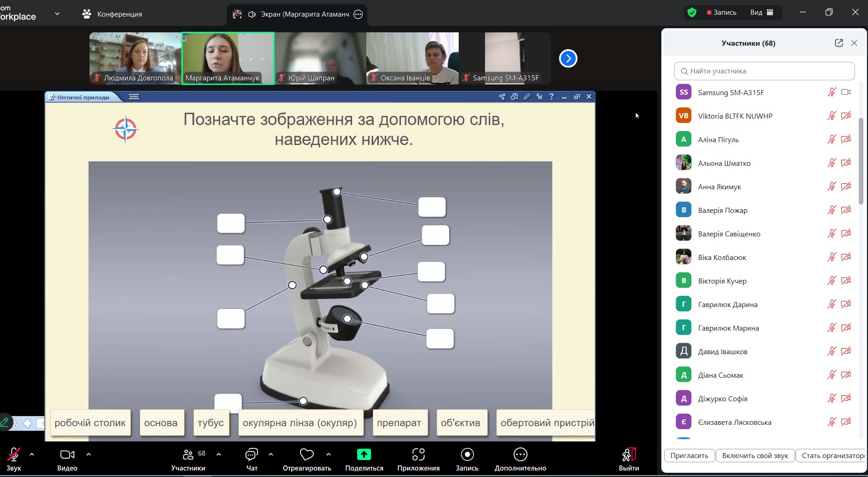Open the View layout dropdown
This screenshot has width=868, height=477.
pyautogui.click(x=761, y=12)
